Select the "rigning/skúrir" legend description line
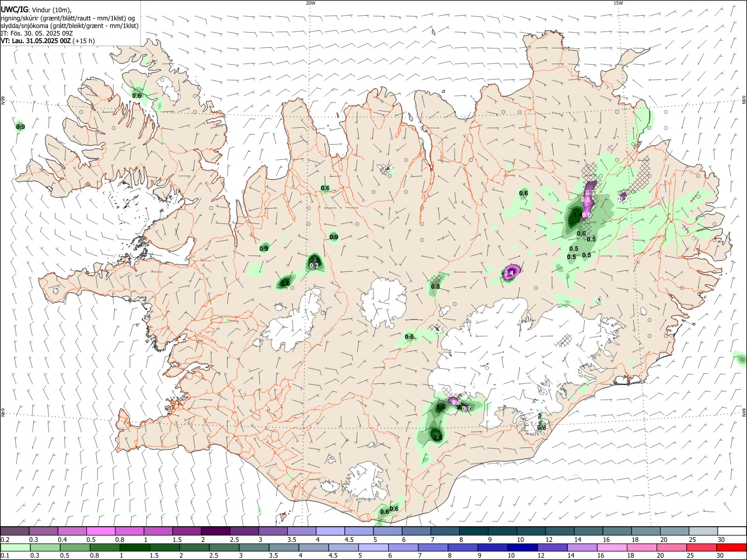This screenshot has height=560, width=747. (x=68, y=17)
